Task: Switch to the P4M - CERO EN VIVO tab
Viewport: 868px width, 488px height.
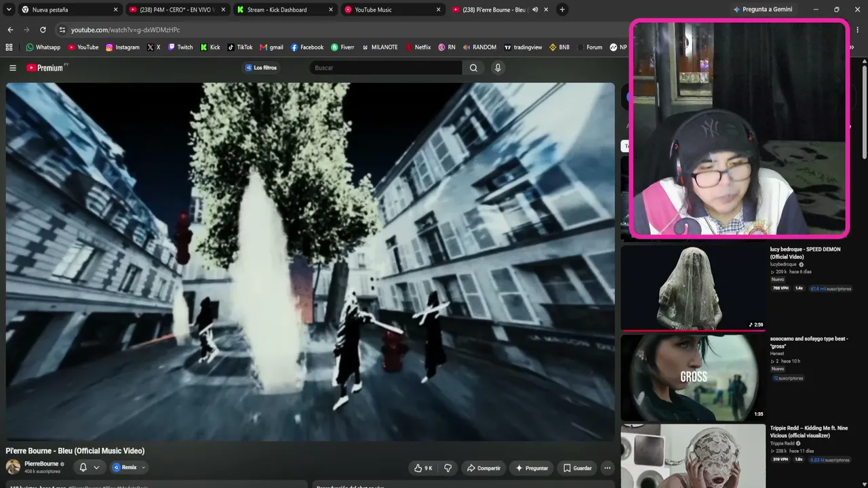Action: [x=178, y=9]
